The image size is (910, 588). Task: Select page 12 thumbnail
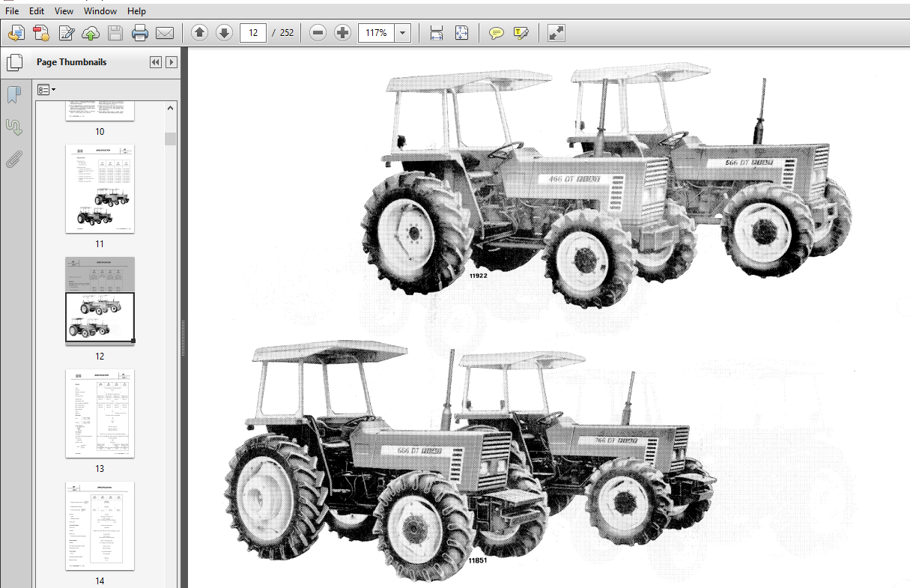(x=100, y=300)
